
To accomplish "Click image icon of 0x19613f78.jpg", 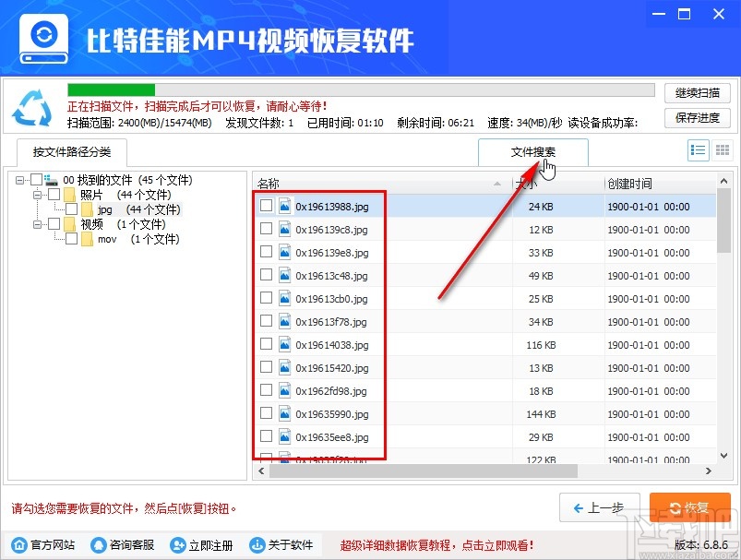I will pos(284,321).
